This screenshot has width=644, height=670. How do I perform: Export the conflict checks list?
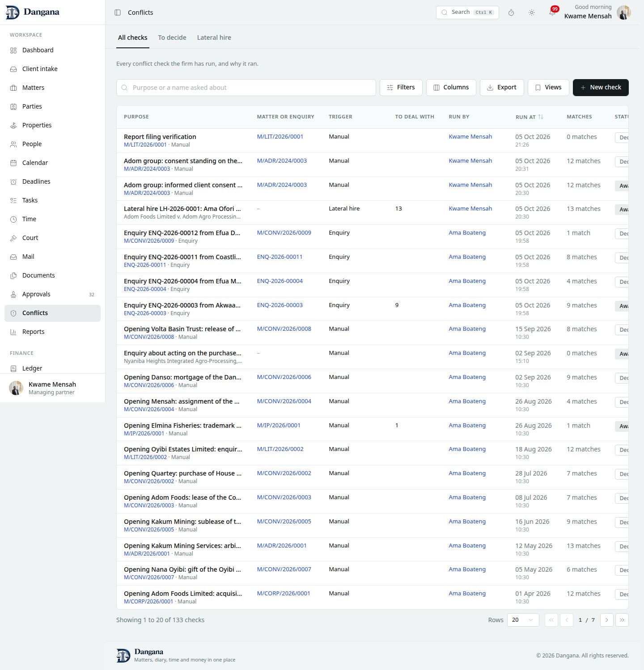pyautogui.click(x=502, y=88)
